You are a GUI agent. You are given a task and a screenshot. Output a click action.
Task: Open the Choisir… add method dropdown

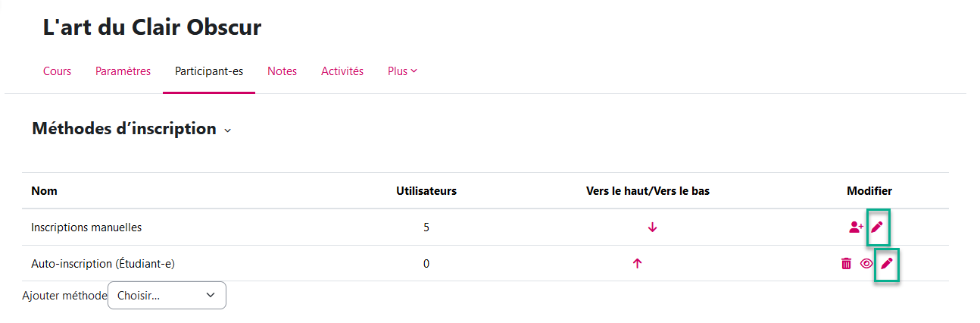(x=167, y=296)
